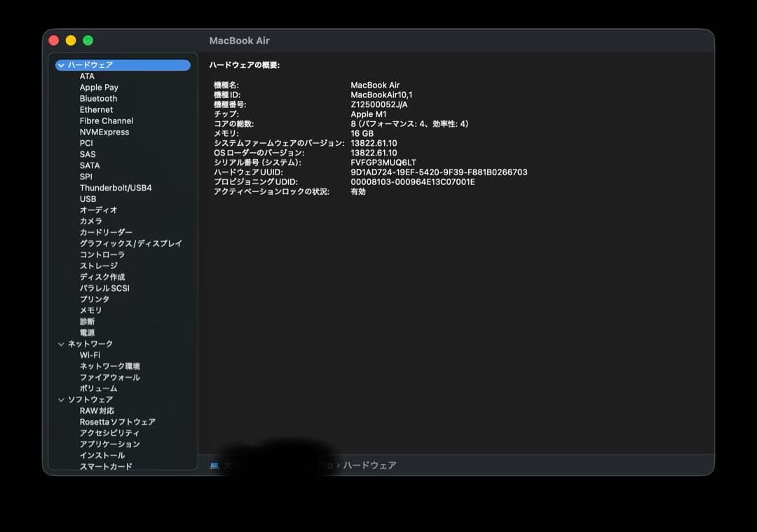Open the PCI entry
Screen dimensions: 757x532
[86, 143]
